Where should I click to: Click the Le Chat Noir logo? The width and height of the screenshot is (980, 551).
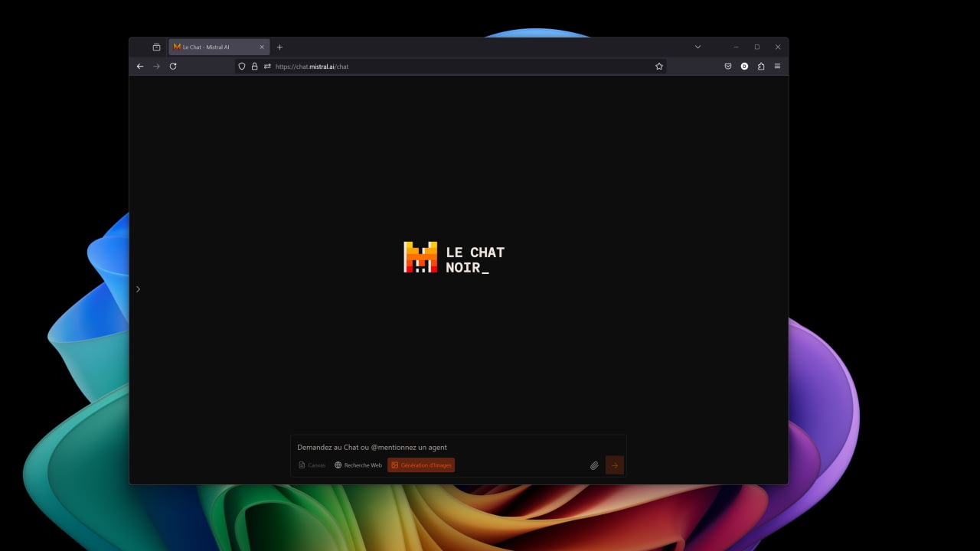click(x=454, y=258)
